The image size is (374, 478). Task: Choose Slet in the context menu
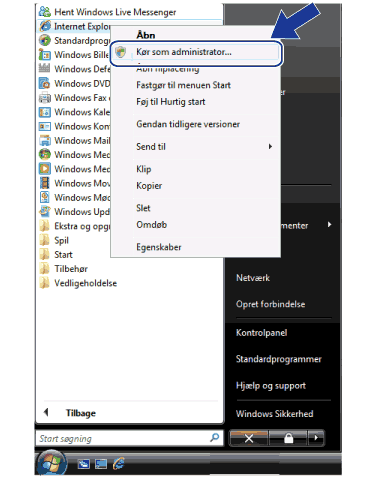click(143, 208)
